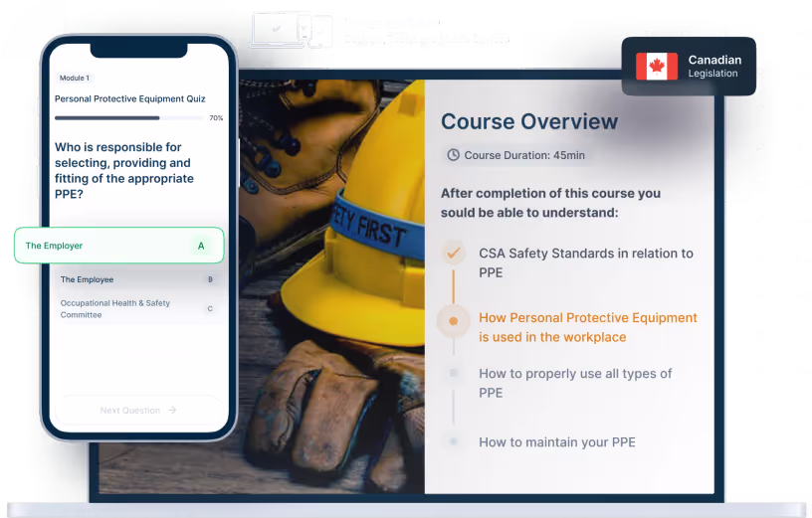812x518 pixels.
Task: Select 'How to maintain your PPE' item
Action: pyautogui.click(x=556, y=441)
